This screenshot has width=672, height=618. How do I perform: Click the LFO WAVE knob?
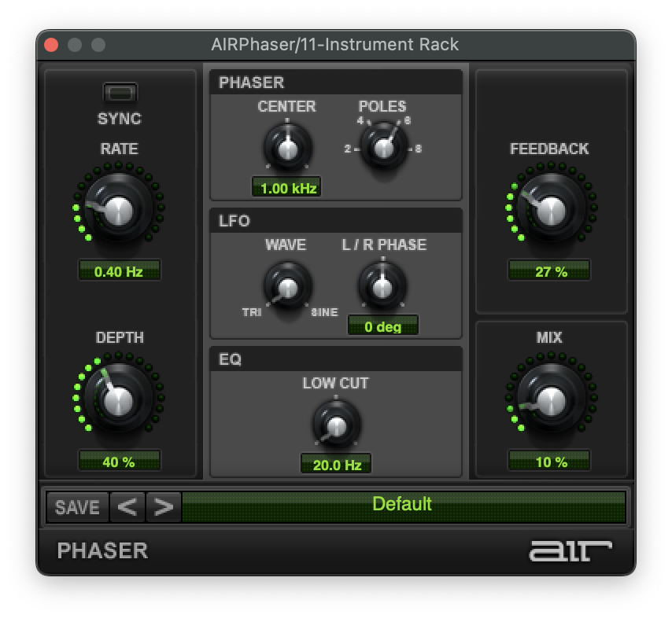287,287
